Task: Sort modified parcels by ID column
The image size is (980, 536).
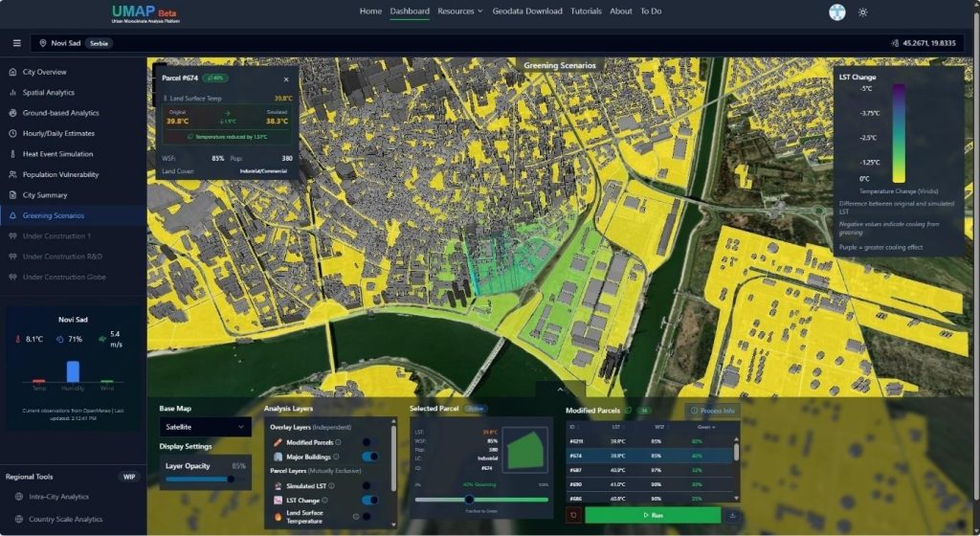Action: point(572,427)
